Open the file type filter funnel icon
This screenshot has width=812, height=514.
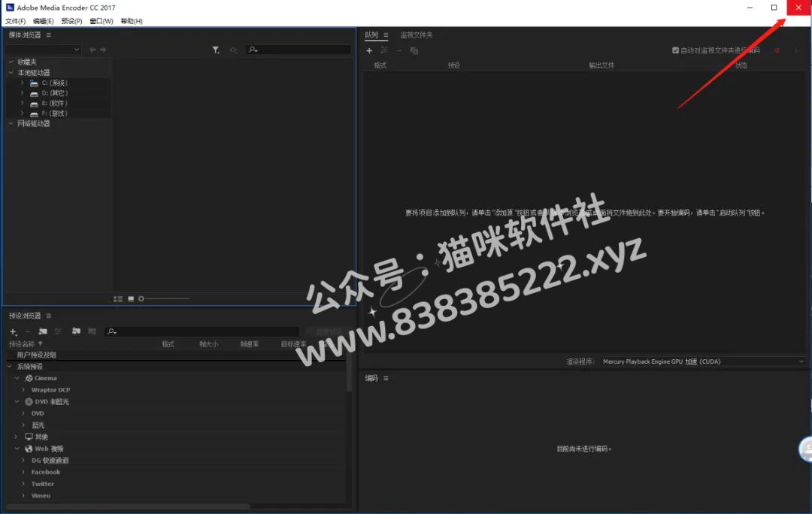[216, 50]
